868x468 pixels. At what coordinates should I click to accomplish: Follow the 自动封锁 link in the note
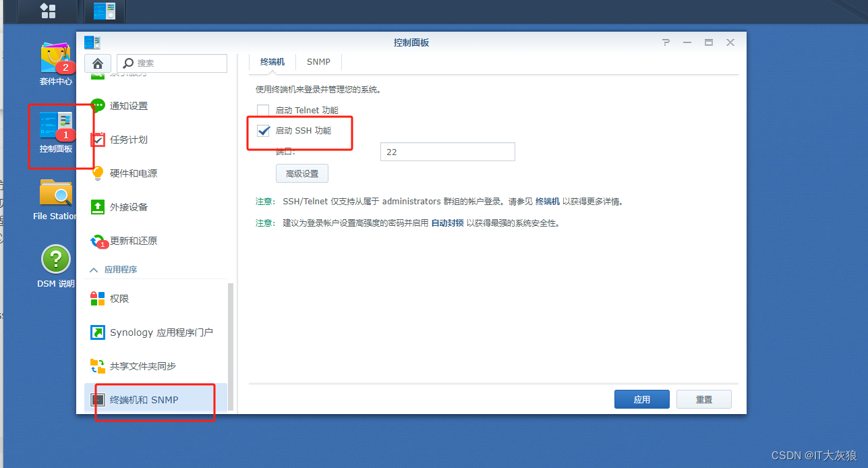pos(448,223)
